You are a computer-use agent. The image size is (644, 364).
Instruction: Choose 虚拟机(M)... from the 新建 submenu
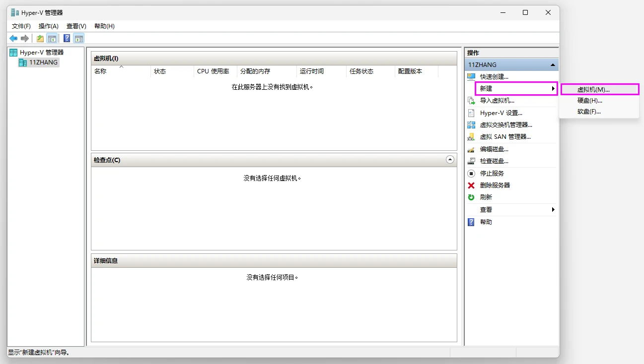(599, 90)
